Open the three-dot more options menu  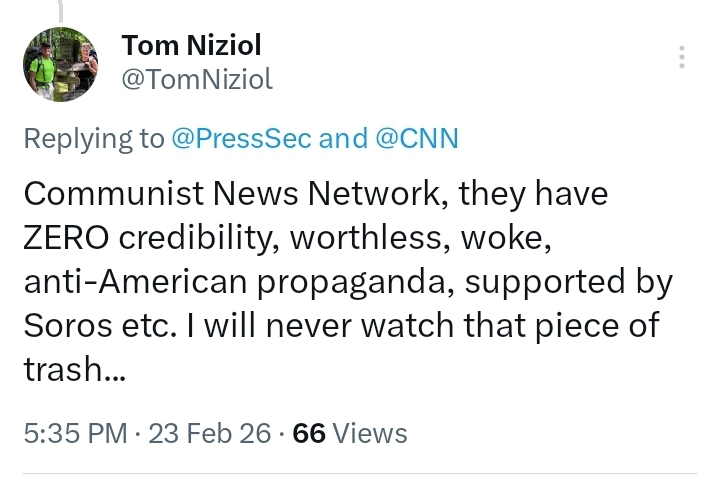click(682, 57)
